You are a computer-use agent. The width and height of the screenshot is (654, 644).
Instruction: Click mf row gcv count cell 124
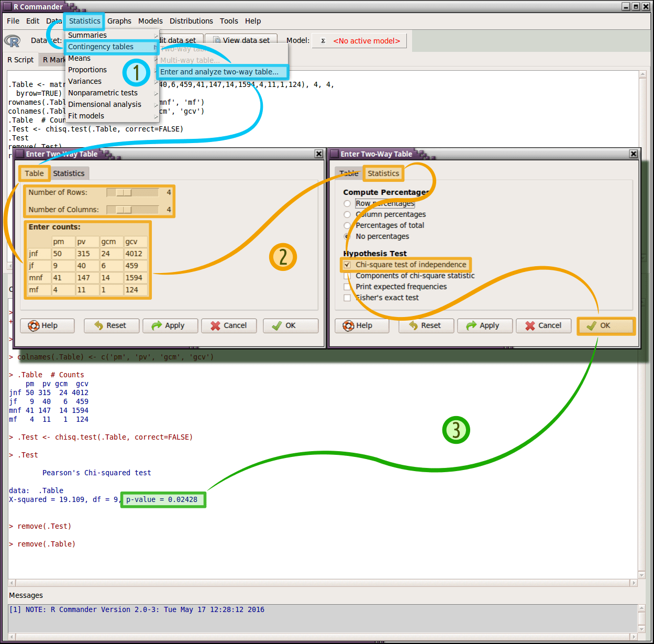click(x=136, y=290)
